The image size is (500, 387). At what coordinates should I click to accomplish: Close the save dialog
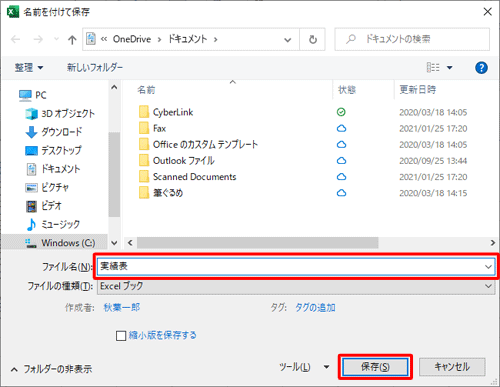[487, 12]
